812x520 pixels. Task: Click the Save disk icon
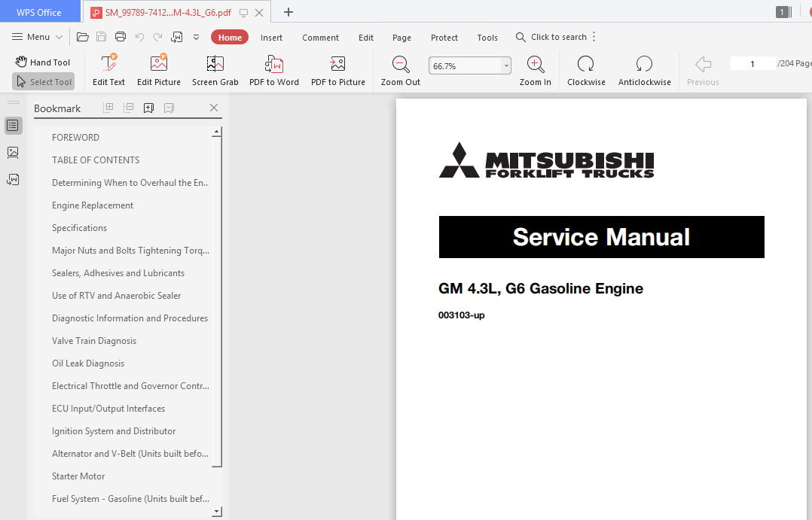click(x=102, y=37)
